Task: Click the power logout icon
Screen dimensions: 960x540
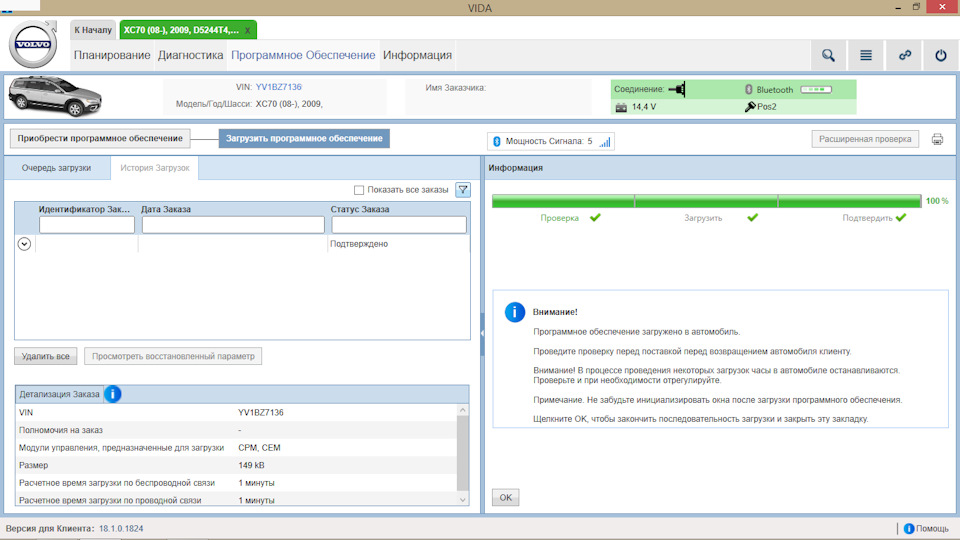Action: 941,55
